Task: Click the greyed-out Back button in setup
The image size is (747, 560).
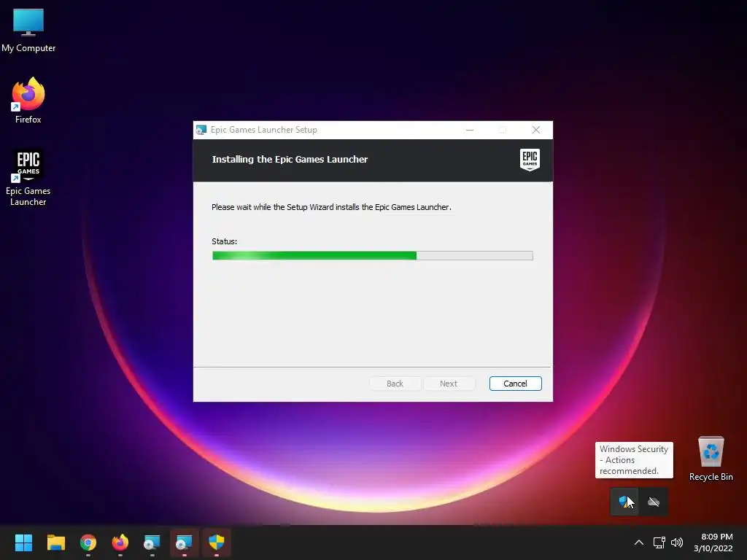Action: [x=395, y=384]
